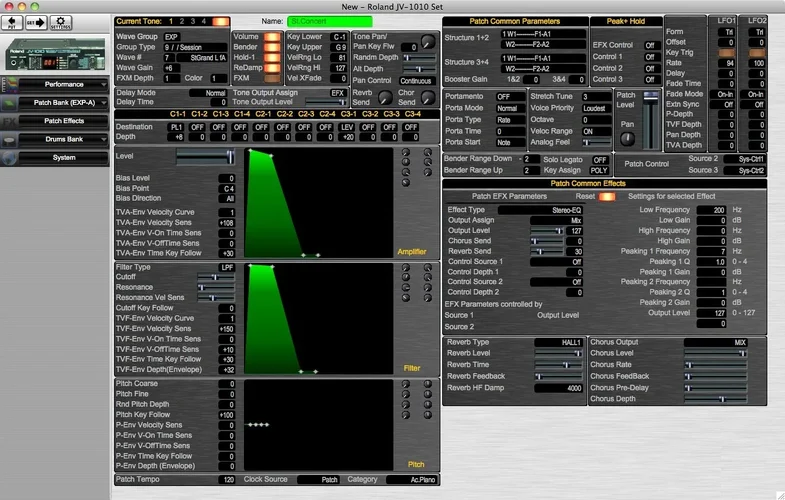Image resolution: width=785 pixels, height=500 pixels.
Task: Click the filter Cutoff slider
Action: tap(216, 277)
